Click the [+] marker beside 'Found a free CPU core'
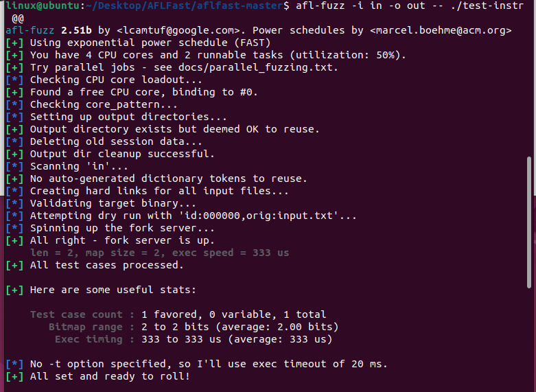Viewport: 536px width, 392px height. click(14, 93)
